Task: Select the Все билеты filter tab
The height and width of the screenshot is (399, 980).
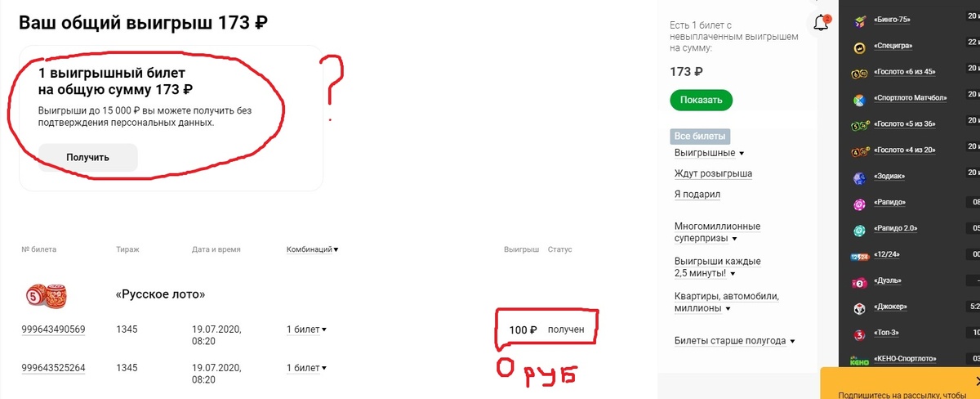Action: coord(700,137)
